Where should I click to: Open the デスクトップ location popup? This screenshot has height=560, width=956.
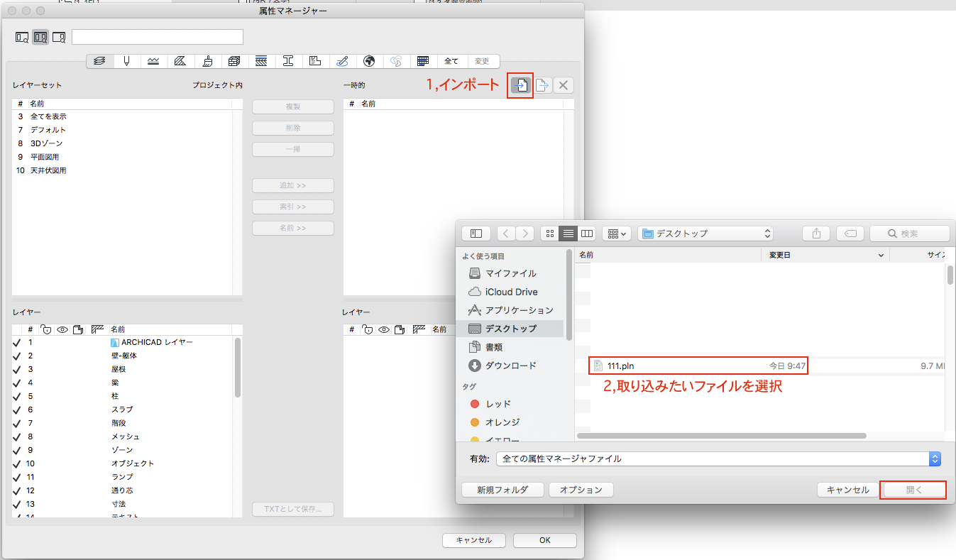click(x=705, y=234)
